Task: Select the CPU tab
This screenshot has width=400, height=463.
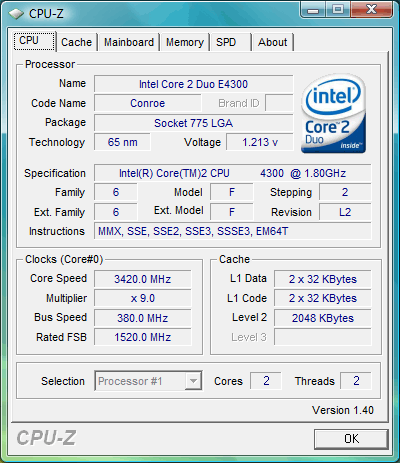Action: click(x=34, y=41)
